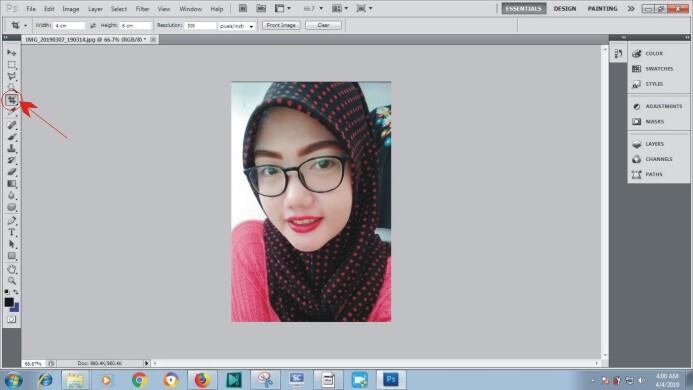Open the Image menu
This screenshot has height=390, width=693.
[71, 9]
